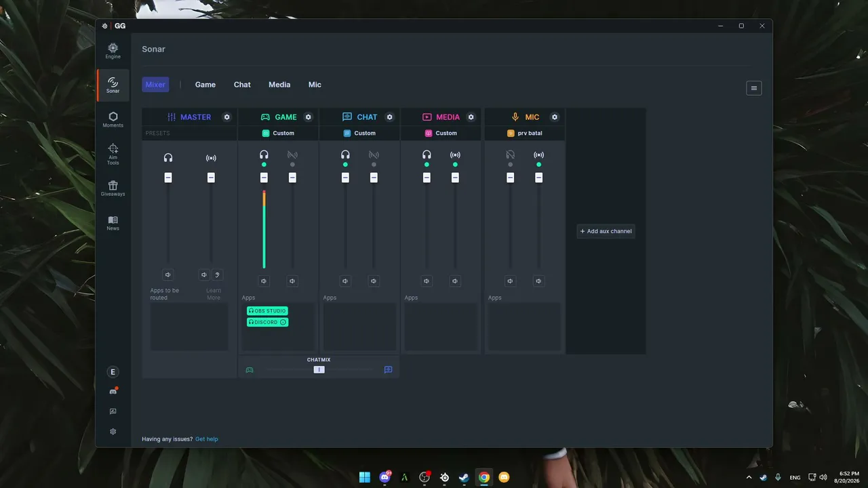This screenshot has width=868, height=488.
Task: Open the Game channel Custom preset dropdown
Action: (278, 134)
